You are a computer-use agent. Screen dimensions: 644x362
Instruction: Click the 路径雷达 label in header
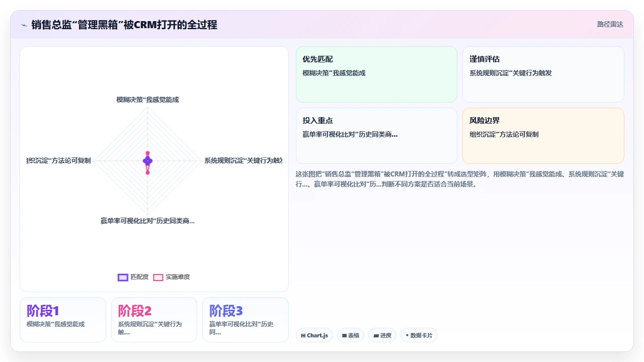pos(610,24)
